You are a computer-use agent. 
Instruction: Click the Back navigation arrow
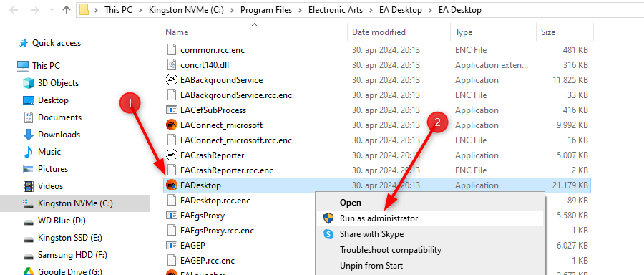coord(13,10)
